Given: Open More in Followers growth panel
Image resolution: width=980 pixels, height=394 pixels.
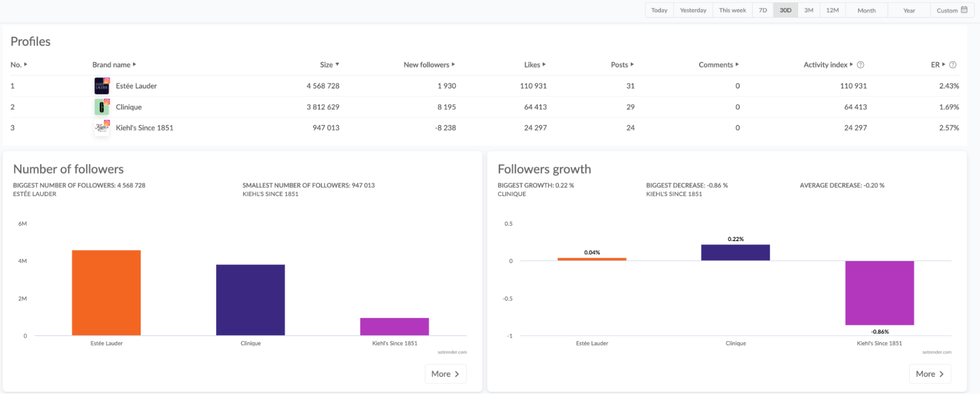Looking at the screenshot, I should [x=930, y=374].
